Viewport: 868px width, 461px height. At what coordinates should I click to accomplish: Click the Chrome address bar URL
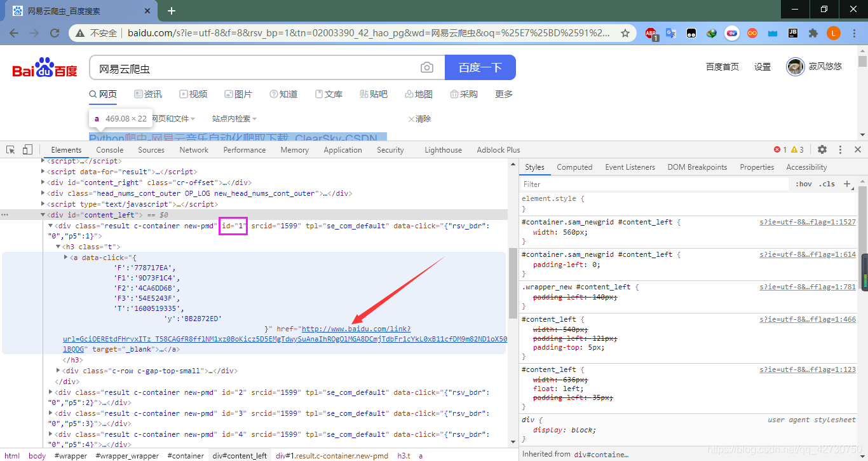click(x=369, y=33)
